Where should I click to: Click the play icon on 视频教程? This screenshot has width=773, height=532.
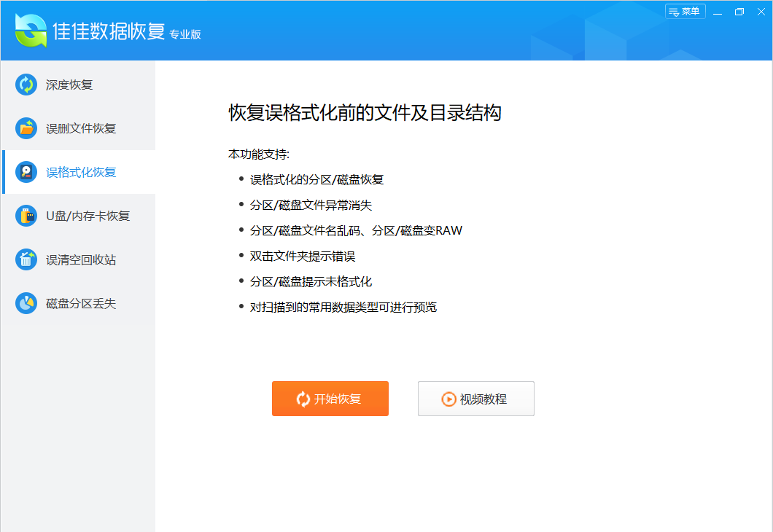pyautogui.click(x=448, y=399)
